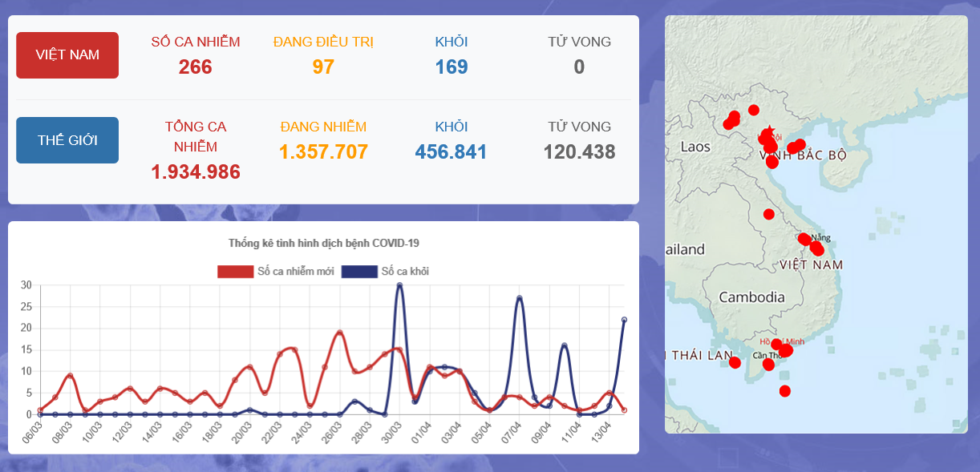Viewport: 980px width, 472px height.
Task: Click the red marker beside Hồ Chí Minh label
Action: coord(776,345)
